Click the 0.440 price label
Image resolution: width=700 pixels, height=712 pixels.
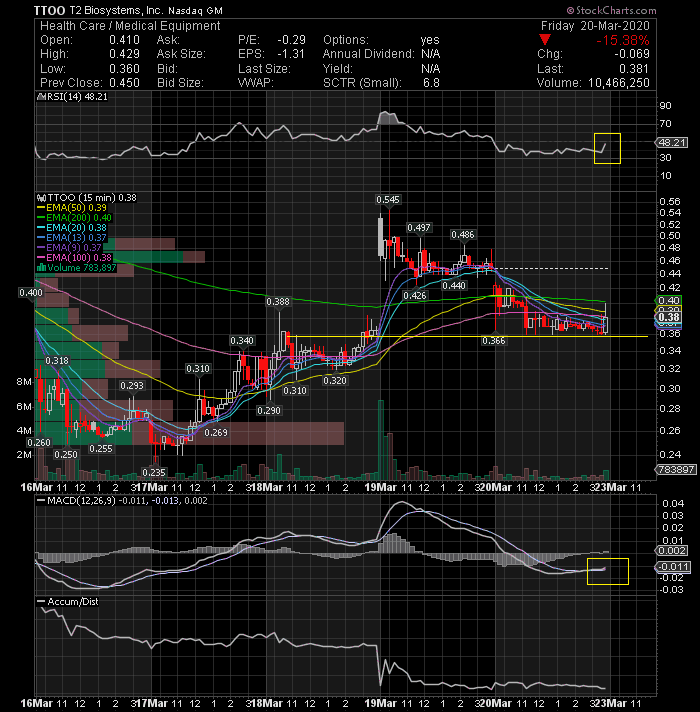point(454,286)
